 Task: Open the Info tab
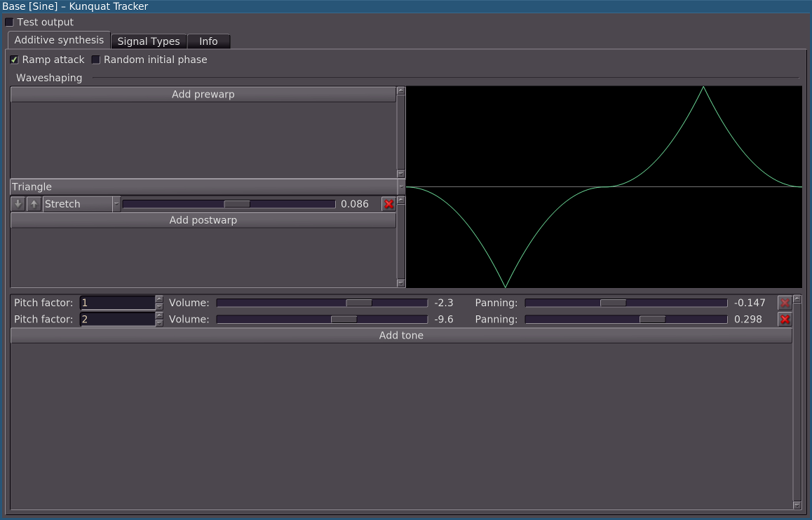pos(208,41)
